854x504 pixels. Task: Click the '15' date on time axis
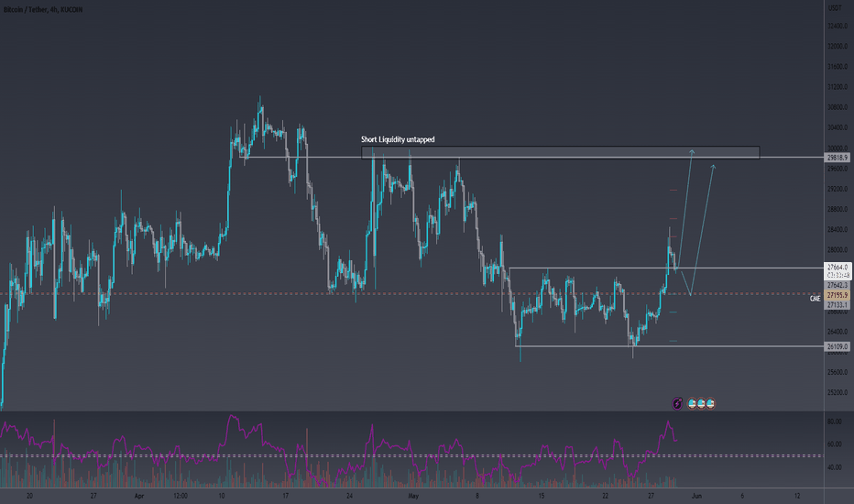point(542,496)
